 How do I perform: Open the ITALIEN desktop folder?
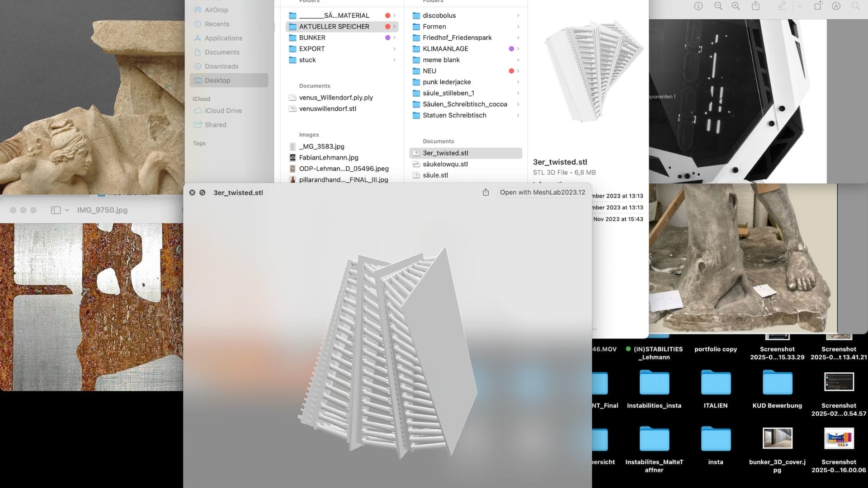pyautogui.click(x=715, y=383)
